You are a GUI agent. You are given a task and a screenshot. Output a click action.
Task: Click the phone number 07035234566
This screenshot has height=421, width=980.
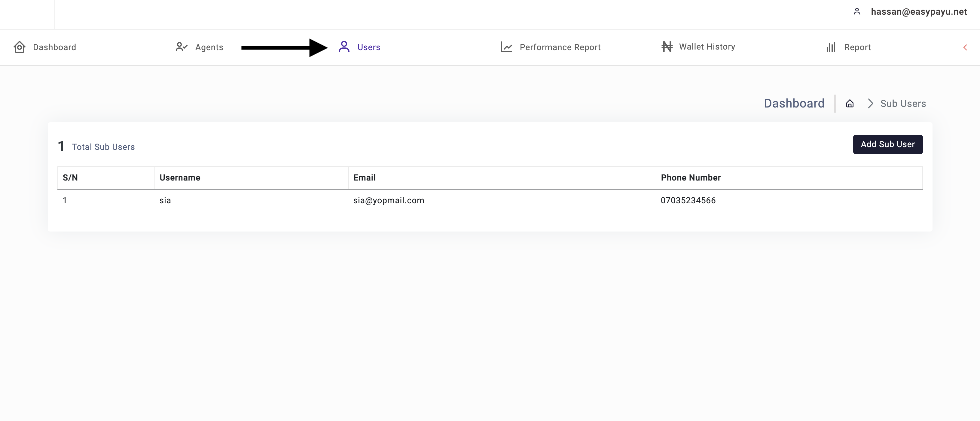[688, 200]
